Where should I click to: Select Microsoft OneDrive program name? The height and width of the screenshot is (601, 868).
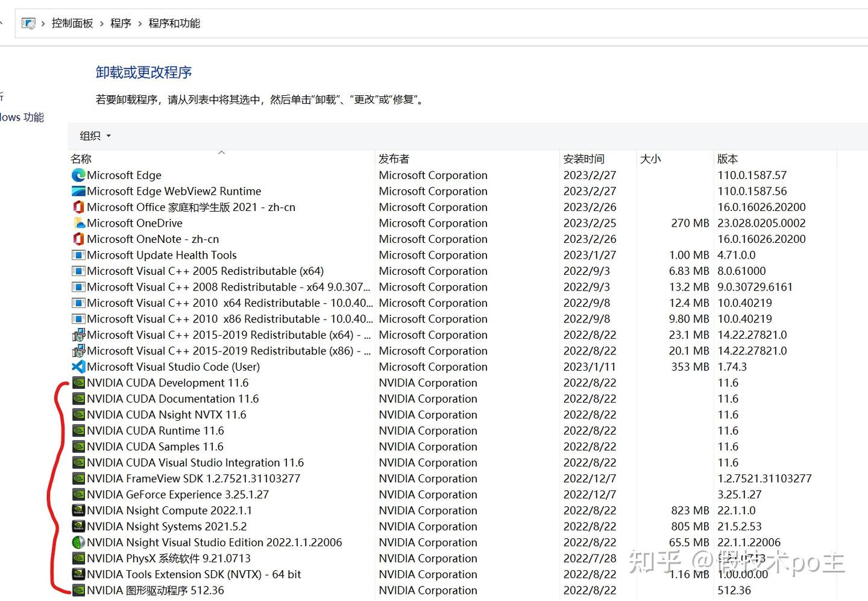[134, 223]
